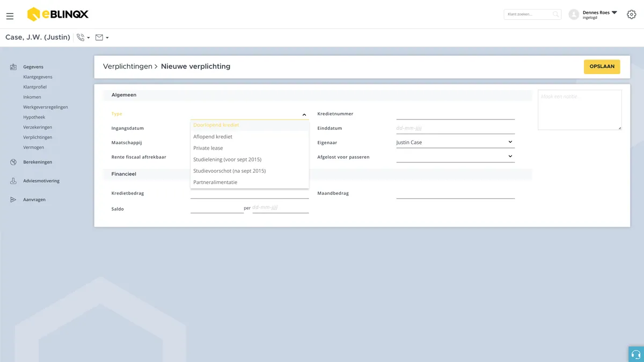Choose Aflopend krediet option
Image resolution: width=644 pixels, height=362 pixels.
click(x=250, y=137)
